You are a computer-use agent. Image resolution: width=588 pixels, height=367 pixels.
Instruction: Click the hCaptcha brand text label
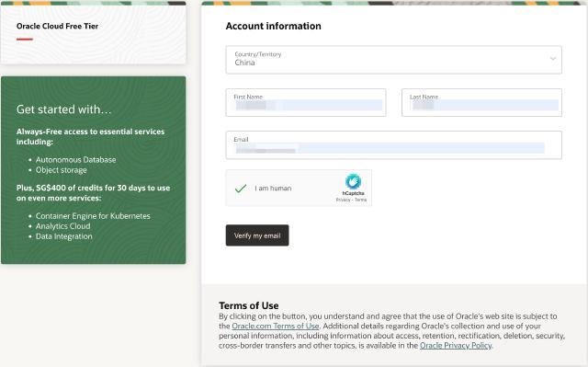click(353, 193)
